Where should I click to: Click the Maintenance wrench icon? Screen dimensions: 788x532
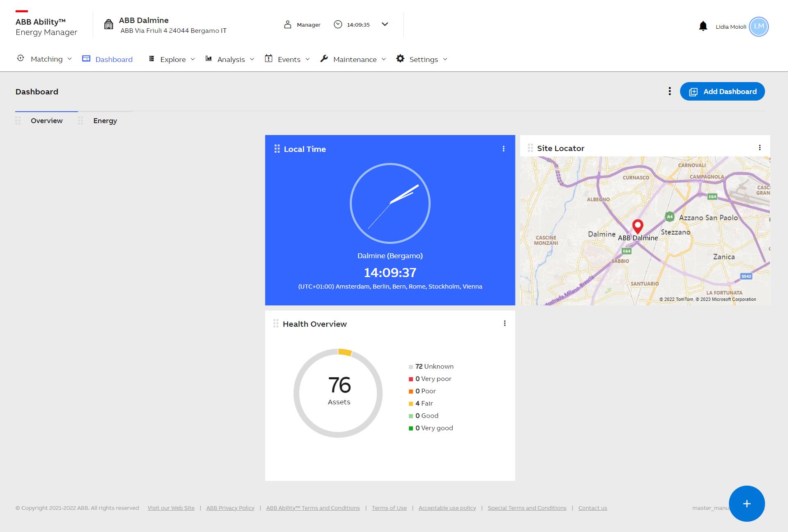[x=324, y=59]
